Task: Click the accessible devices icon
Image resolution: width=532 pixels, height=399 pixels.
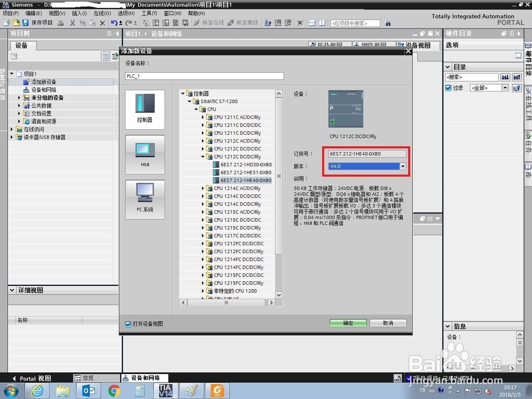Action: click(x=268, y=23)
